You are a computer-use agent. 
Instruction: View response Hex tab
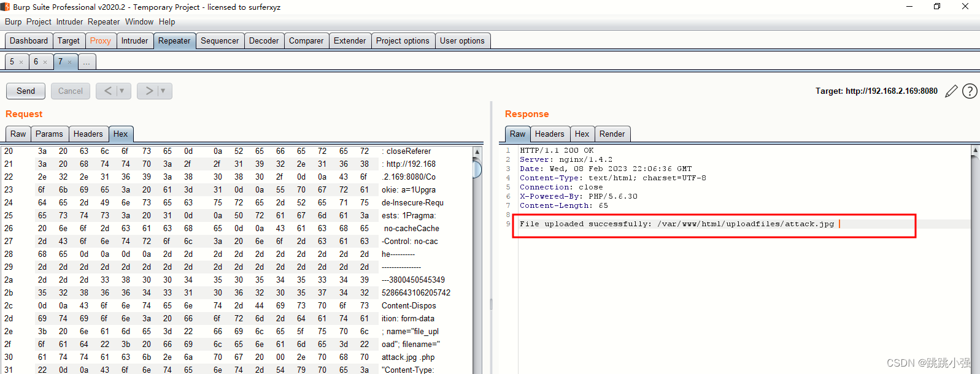point(582,134)
